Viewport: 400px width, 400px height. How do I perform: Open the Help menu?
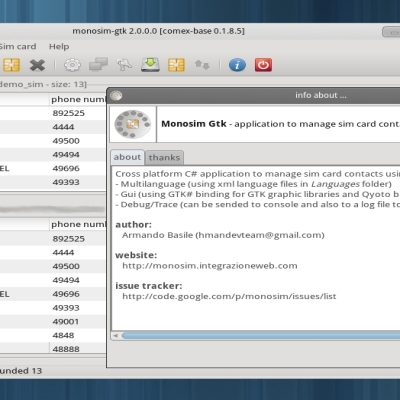point(59,46)
